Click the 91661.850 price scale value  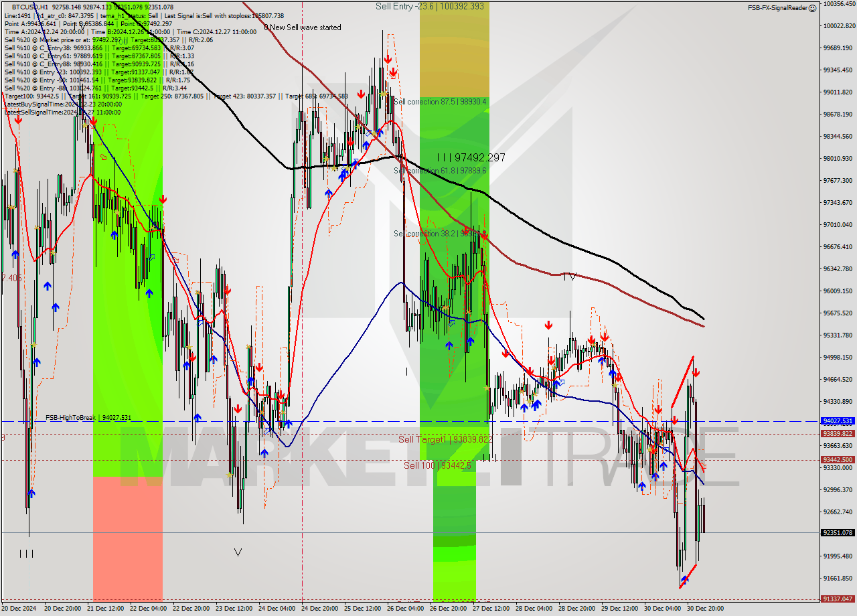pos(838,579)
